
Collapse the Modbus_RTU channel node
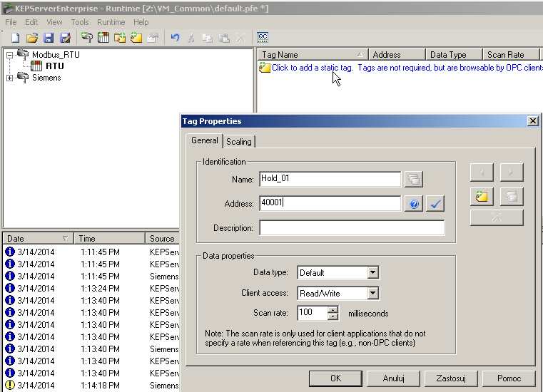tap(10, 55)
